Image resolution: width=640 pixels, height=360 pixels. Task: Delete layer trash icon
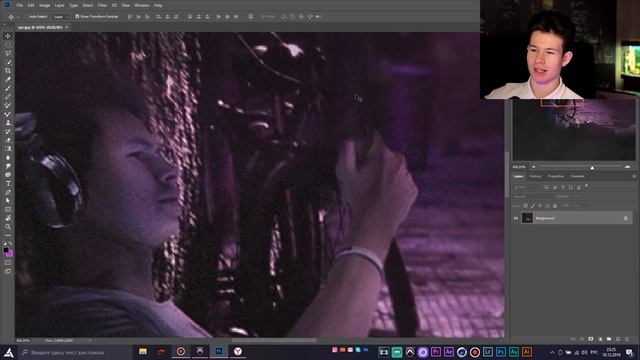point(627,339)
